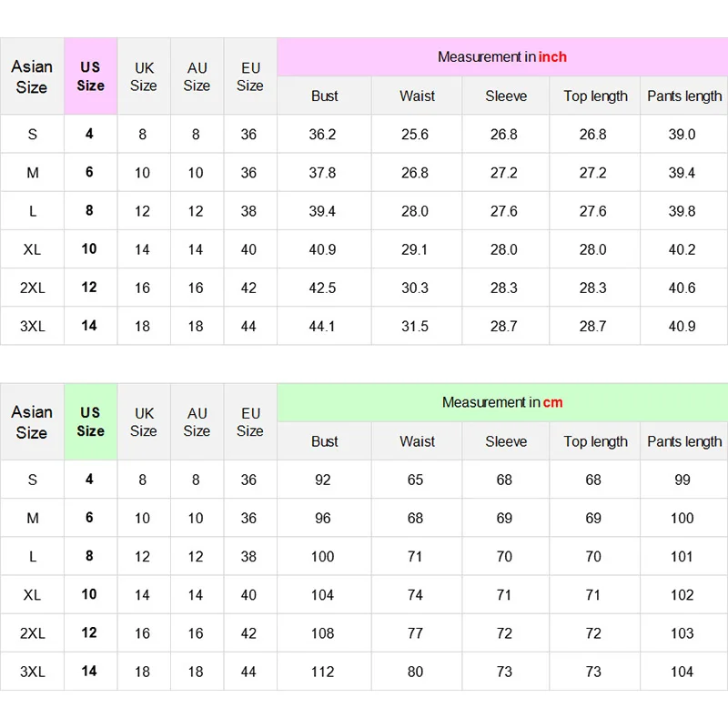Select waist value 31.5 in inch table

[415, 327]
